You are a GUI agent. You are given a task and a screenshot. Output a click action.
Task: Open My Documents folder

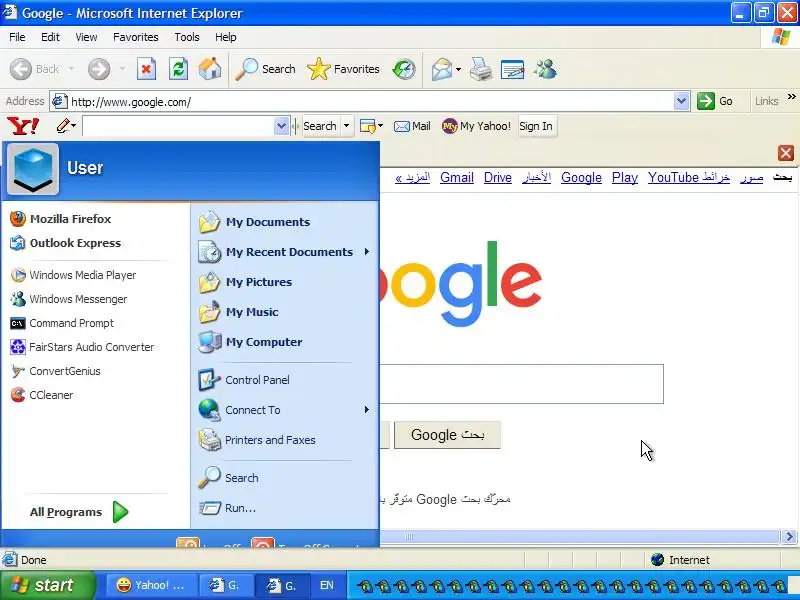pyautogui.click(x=254, y=222)
